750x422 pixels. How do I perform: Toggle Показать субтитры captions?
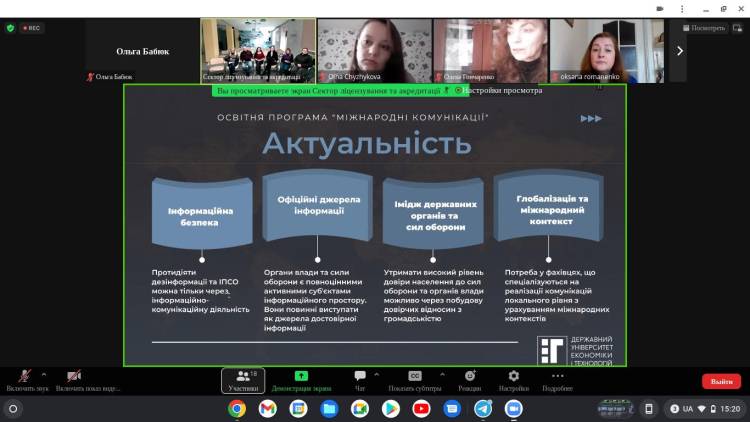pos(414,380)
